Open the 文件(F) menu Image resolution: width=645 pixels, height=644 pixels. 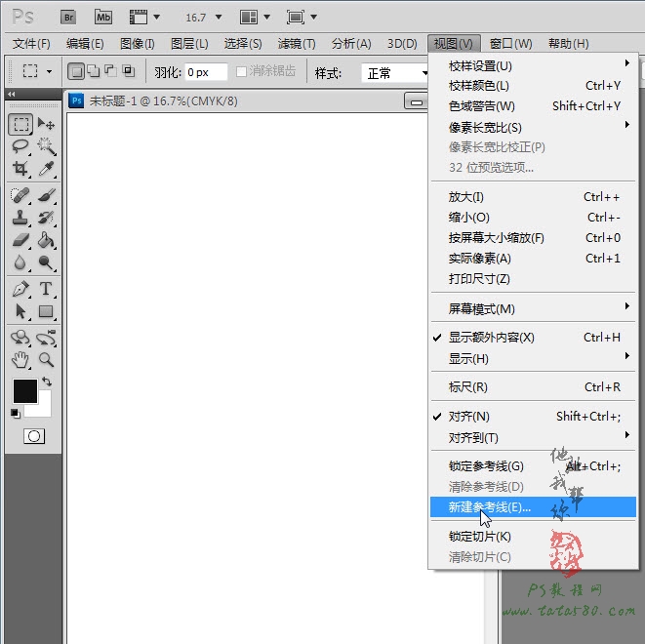click(x=31, y=43)
